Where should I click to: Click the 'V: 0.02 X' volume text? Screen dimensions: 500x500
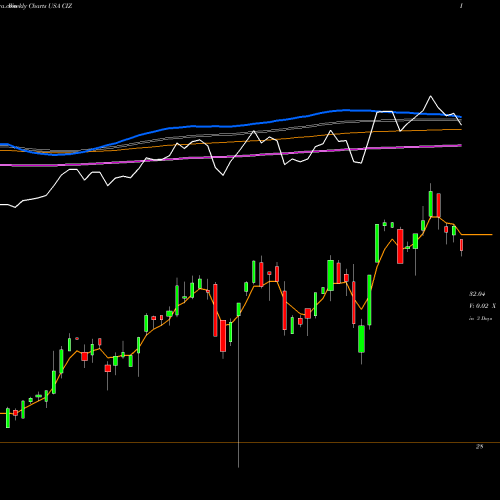click(x=482, y=306)
